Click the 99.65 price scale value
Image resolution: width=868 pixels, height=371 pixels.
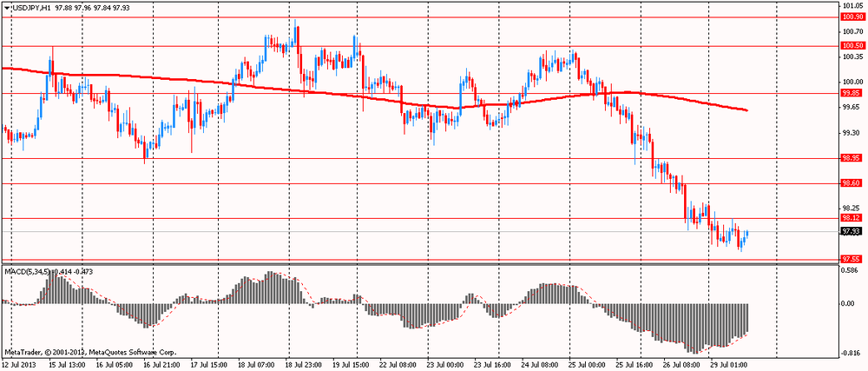pyautogui.click(x=852, y=108)
